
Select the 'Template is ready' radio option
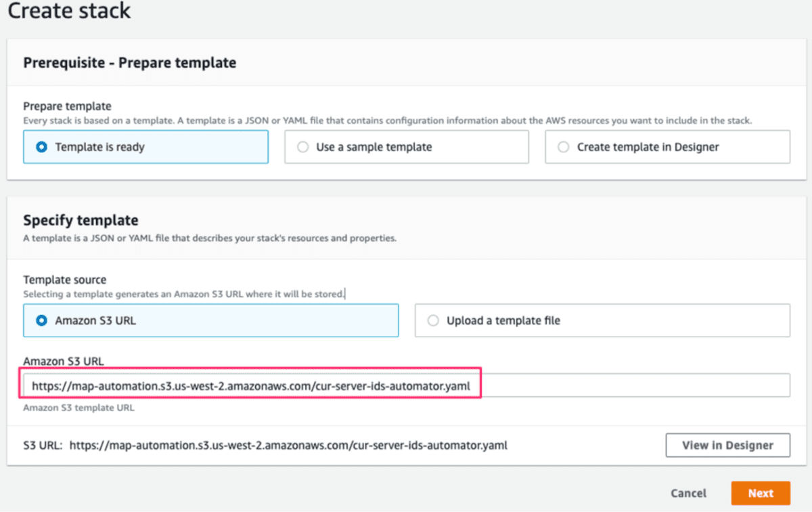pyautogui.click(x=41, y=147)
